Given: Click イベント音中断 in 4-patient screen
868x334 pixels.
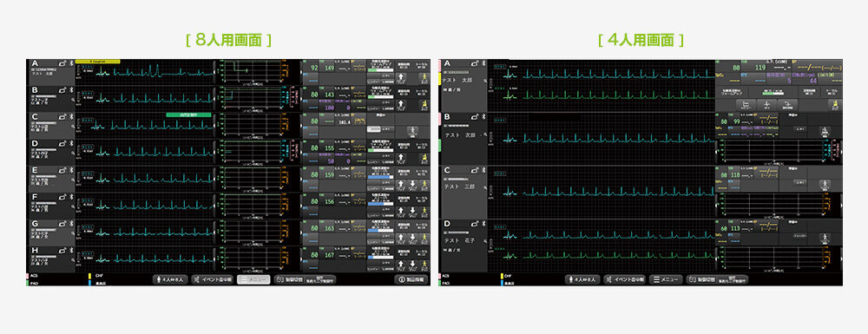Looking at the screenshot, I should (624, 280).
